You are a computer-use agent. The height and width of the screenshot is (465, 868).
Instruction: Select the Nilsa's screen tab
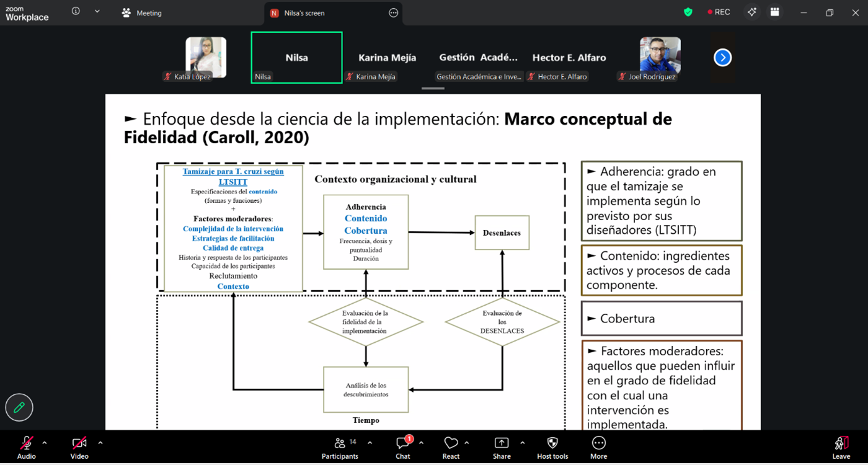pos(304,13)
